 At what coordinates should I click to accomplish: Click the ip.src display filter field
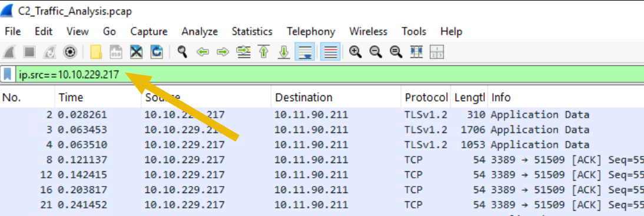click(x=328, y=74)
